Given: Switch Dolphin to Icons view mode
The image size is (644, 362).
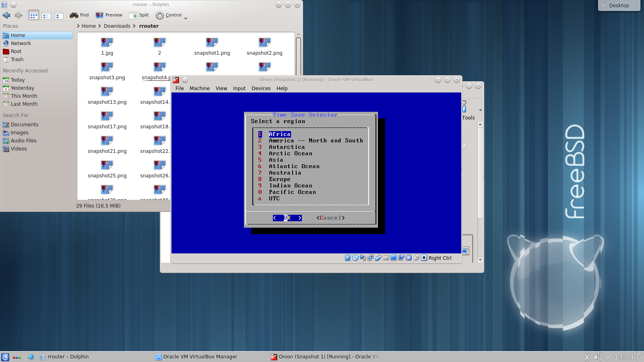Looking at the screenshot, I should pos(34,15).
